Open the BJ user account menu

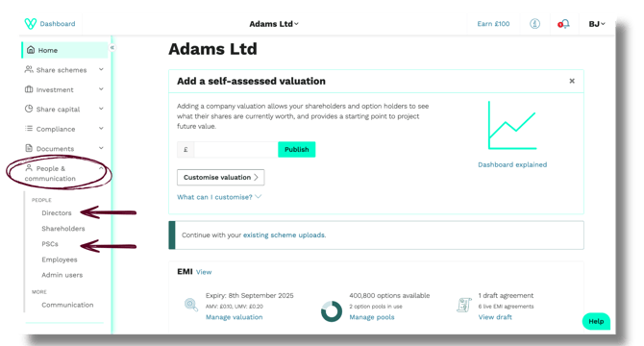coord(597,24)
